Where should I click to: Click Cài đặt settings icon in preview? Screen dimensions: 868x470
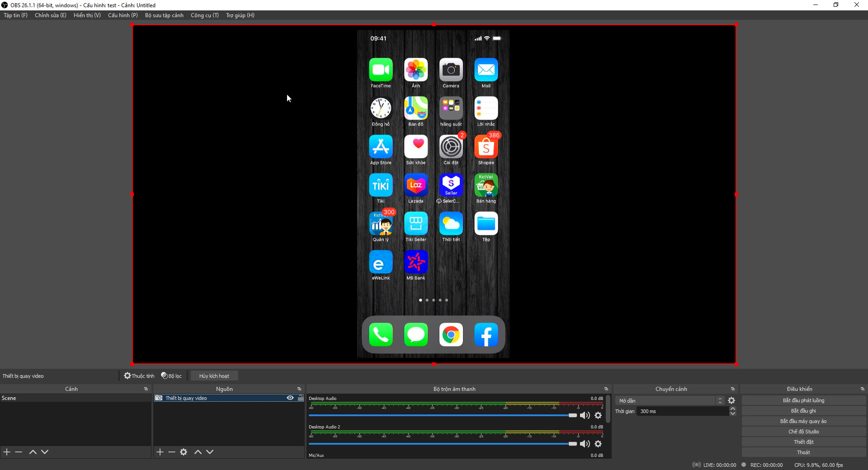[451, 146]
